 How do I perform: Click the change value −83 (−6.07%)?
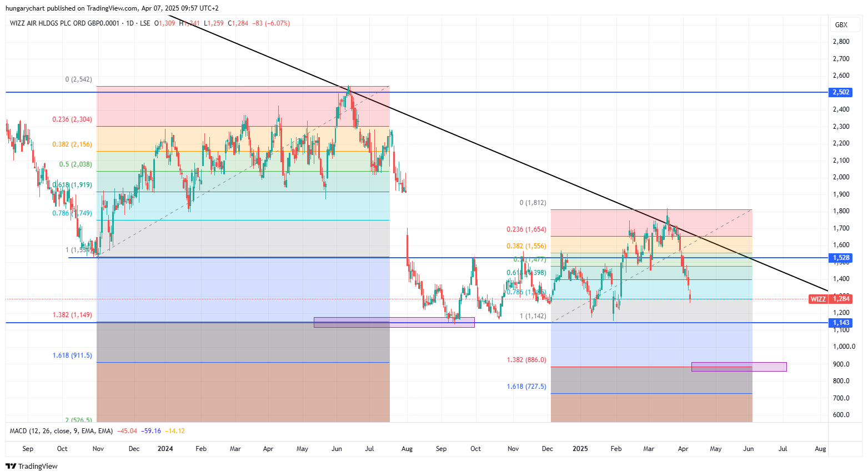[x=271, y=23]
